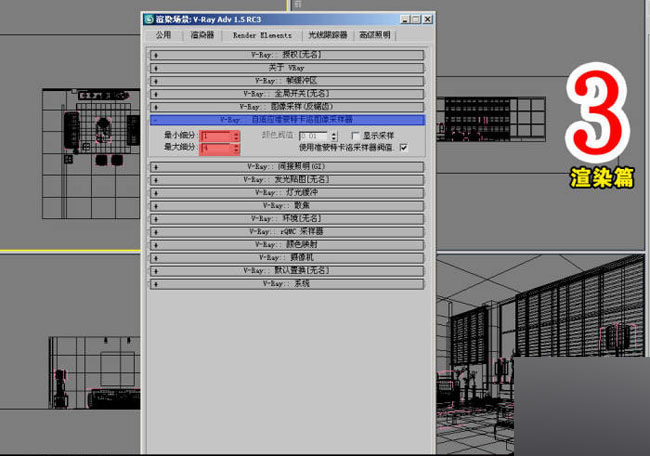650x456 pixels.
Task: Expand the V-Ray 图像采样(反锯齿) rollout
Action: [x=287, y=107]
